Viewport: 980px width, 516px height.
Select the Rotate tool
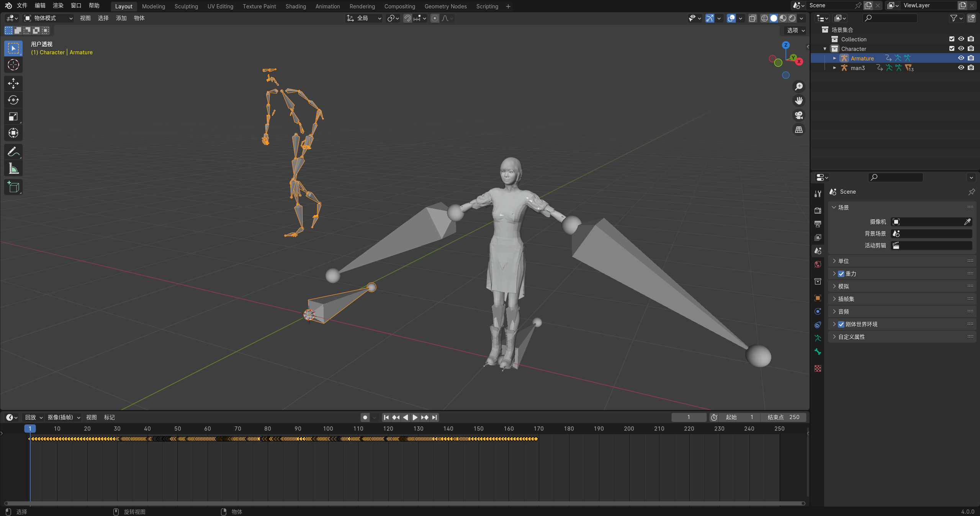click(13, 100)
